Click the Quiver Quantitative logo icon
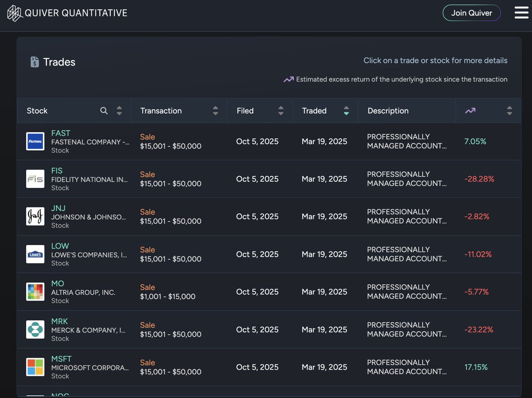The image size is (532, 398). (15, 13)
